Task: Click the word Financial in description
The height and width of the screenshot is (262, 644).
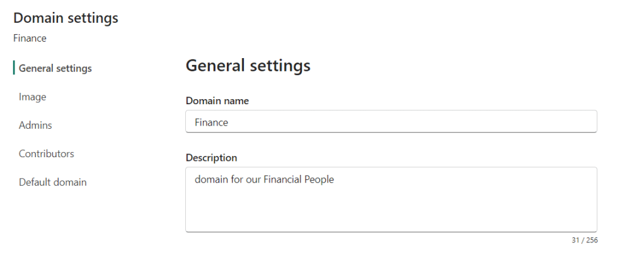Action: pyautogui.click(x=280, y=179)
